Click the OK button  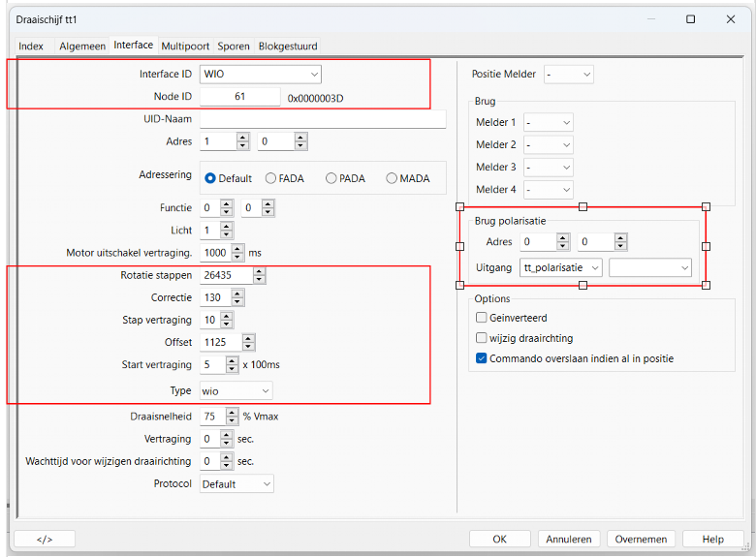click(x=499, y=540)
